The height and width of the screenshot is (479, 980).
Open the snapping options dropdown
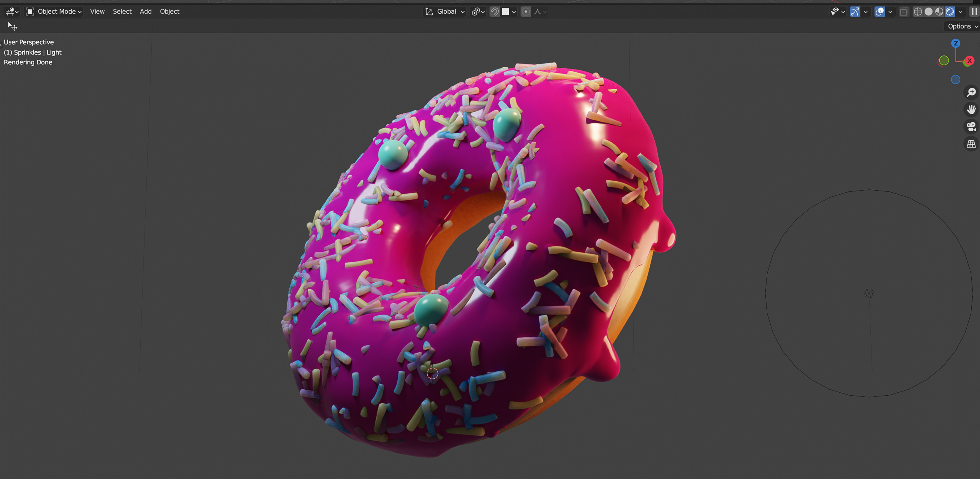(x=509, y=12)
